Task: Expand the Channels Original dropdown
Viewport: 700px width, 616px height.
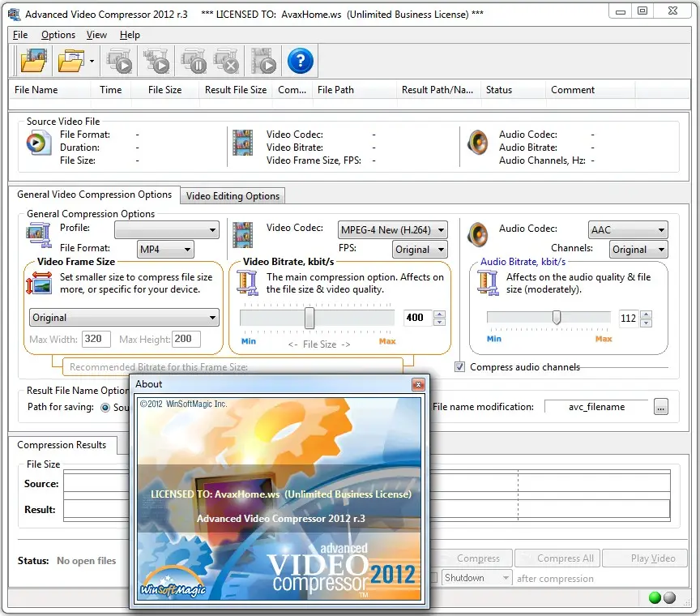Action: pyautogui.click(x=638, y=250)
